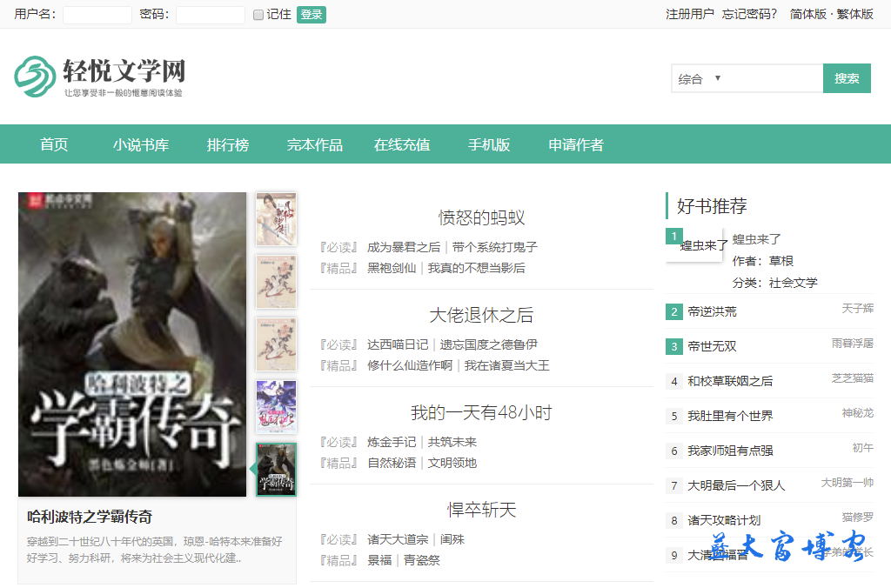The width and height of the screenshot is (891, 588).
Task: Click author name 芝芝猫猫
Action: pos(853,378)
